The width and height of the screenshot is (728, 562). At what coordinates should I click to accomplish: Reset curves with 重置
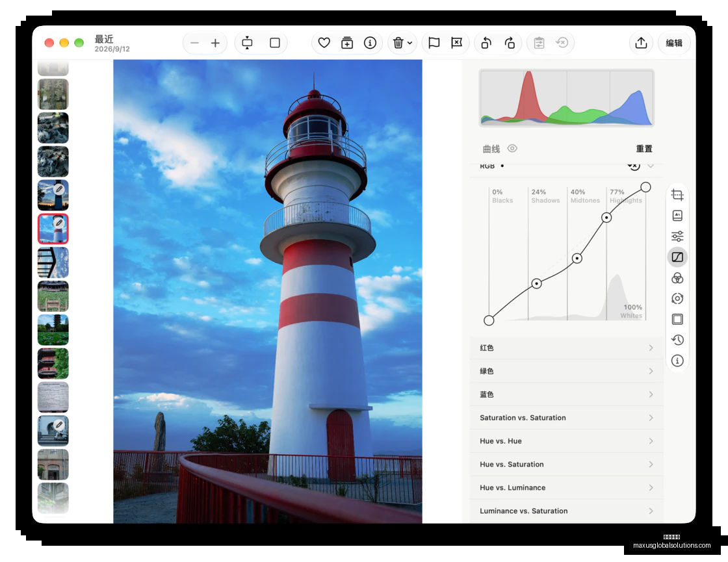tap(644, 149)
